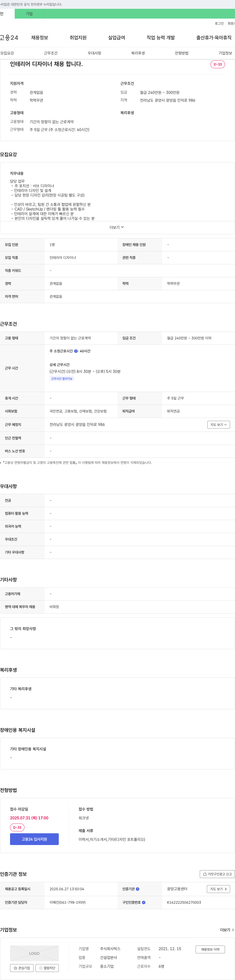Switch to the 기업 tab
The height and width of the screenshot is (980, 235).
29,14
